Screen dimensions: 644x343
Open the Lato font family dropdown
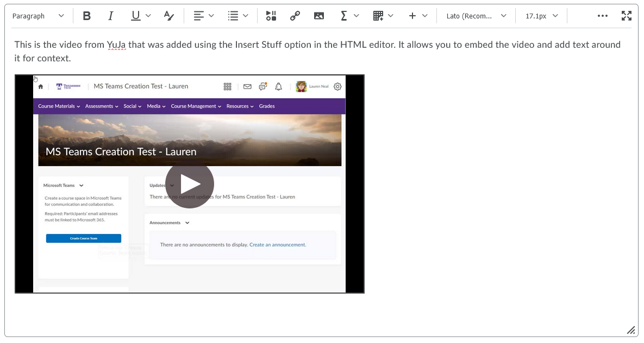click(x=476, y=16)
